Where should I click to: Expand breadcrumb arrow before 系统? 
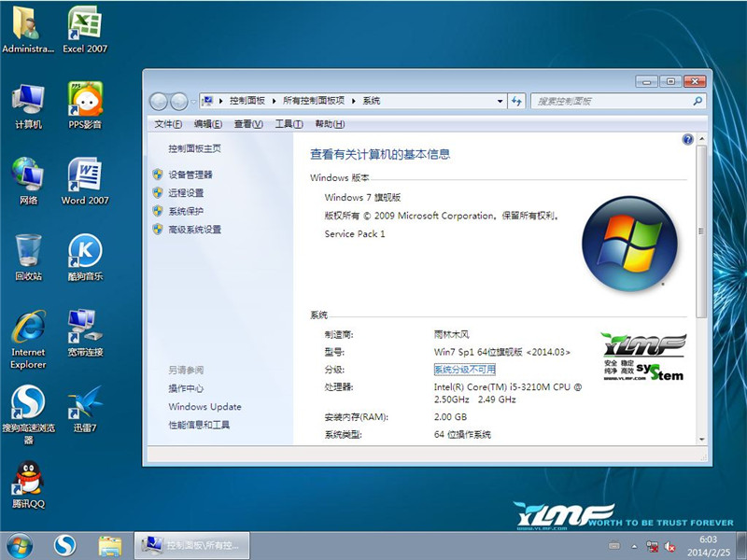click(x=354, y=101)
